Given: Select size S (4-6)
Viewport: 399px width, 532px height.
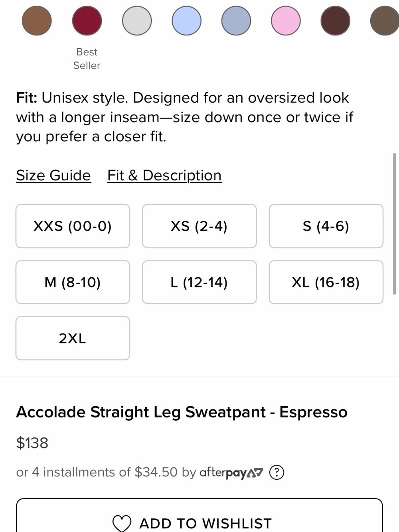Looking at the screenshot, I should [x=326, y=226].
